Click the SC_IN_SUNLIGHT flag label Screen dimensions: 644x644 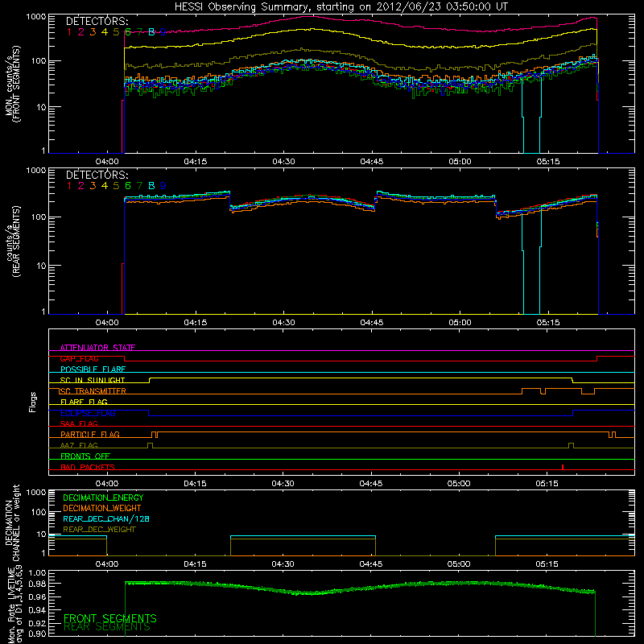coord(93,380)
